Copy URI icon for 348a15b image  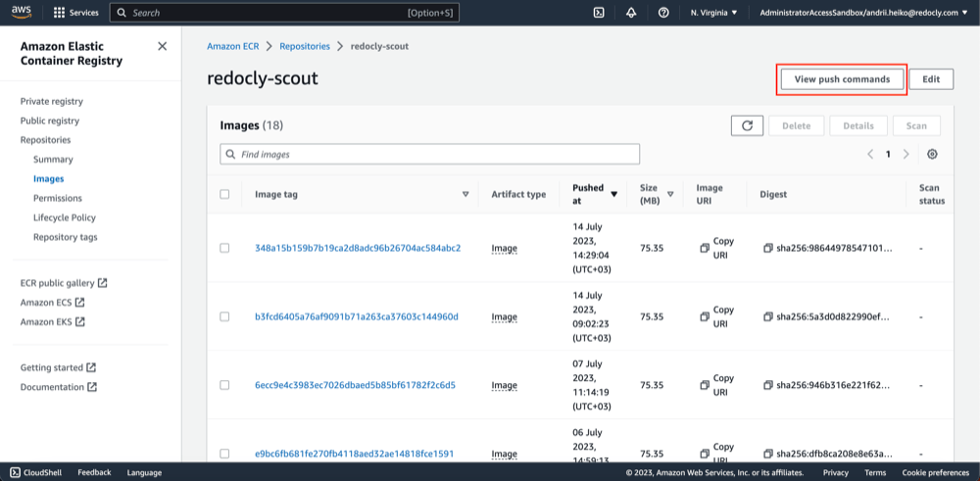[x=705, y=248]
